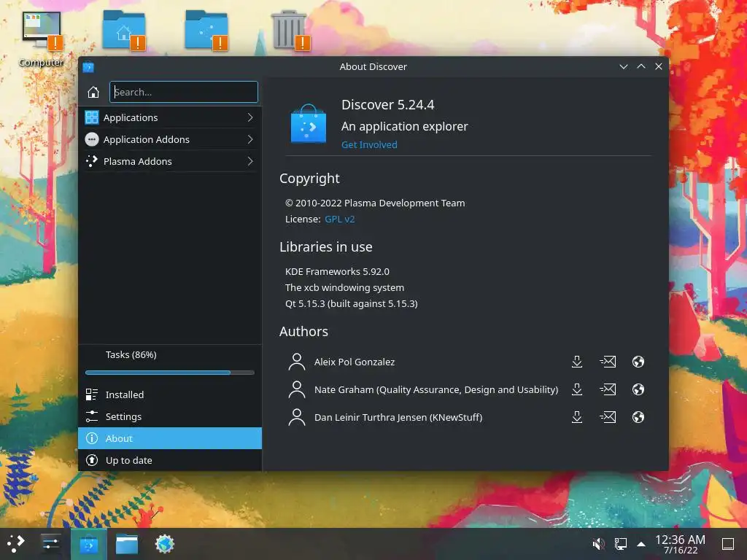Viewport: 747px width, 560px height.
Task: Go to Discover home via house icon
Action: pos(93,92)
